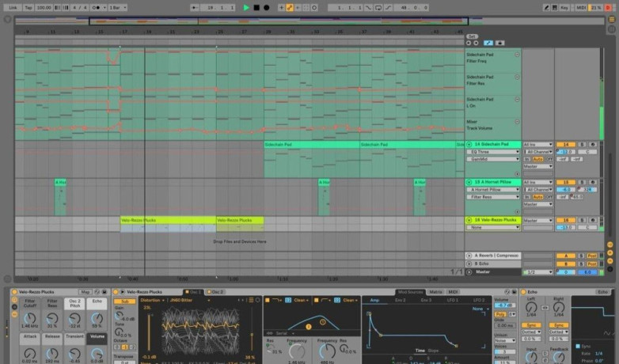Switch to Session view selector icon
The width and height of the screenshot is (619, 364).
click(612, 28)
